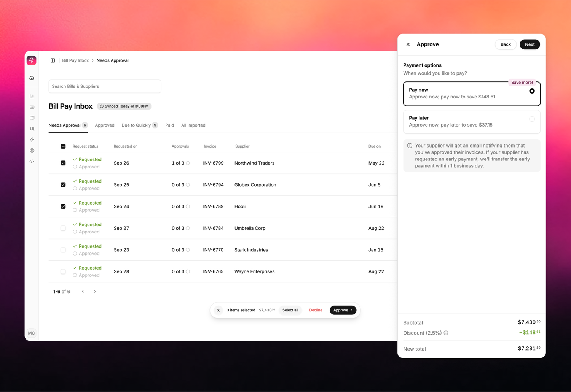The image size is (571, 392).
Task: Uncheck the Northwind Traders row checkbox
Action: (x=63, y=163)
